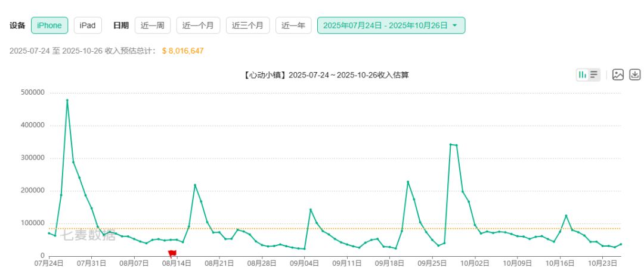Click the orange dotted average line
Viewport: 644px width, 277px height.
point(335,229)
